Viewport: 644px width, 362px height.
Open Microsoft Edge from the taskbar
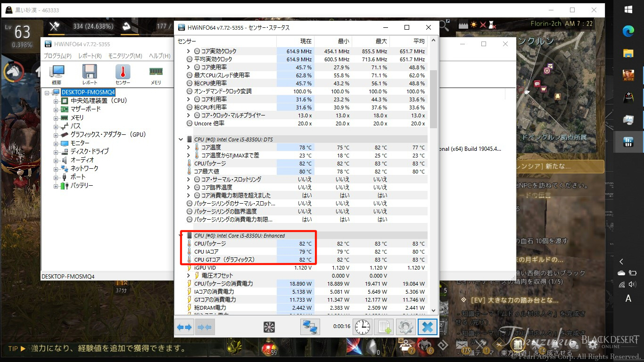click(x=628, y=31)
